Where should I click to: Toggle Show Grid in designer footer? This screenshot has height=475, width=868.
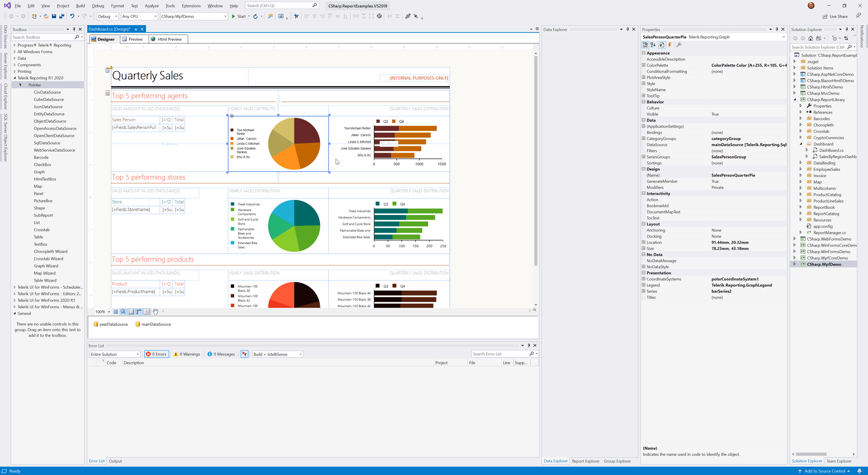tap(116, 312)
